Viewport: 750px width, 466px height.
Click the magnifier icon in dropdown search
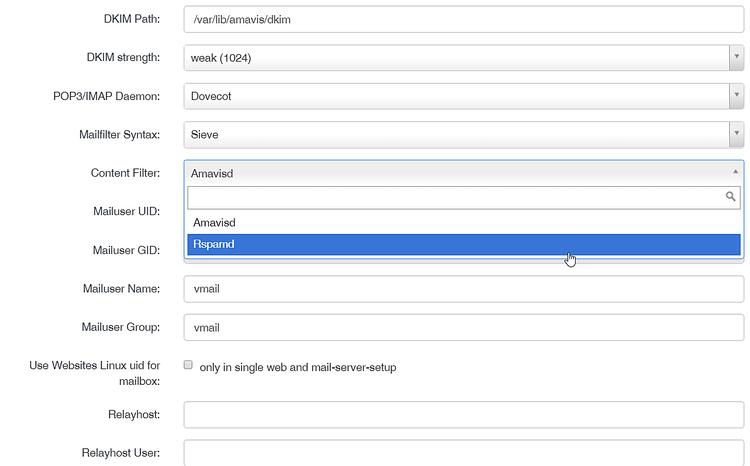[731, 198]
